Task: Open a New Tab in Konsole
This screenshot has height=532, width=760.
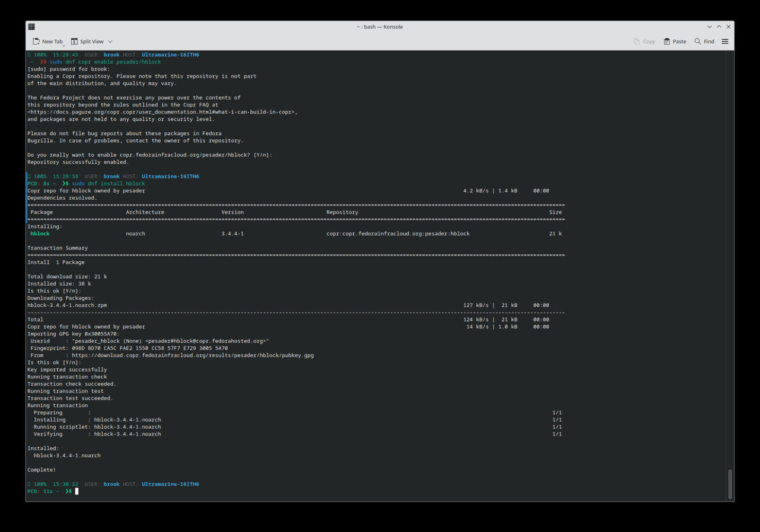Action: click(x=48, y=41)
